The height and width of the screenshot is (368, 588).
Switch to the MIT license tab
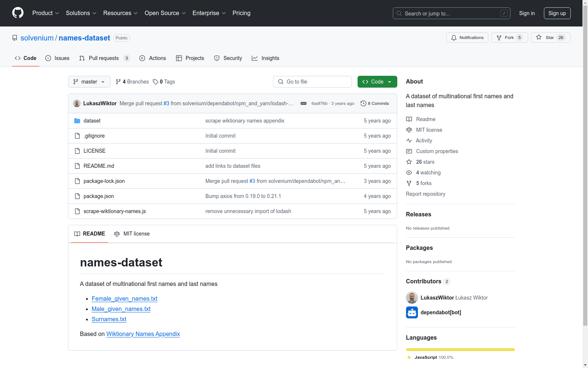(132, 234)
